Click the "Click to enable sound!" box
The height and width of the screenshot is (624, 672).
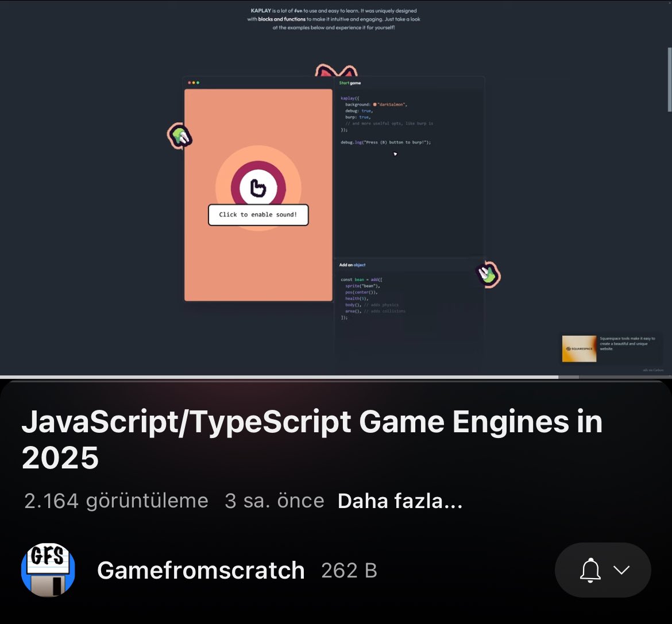point(258,215)
